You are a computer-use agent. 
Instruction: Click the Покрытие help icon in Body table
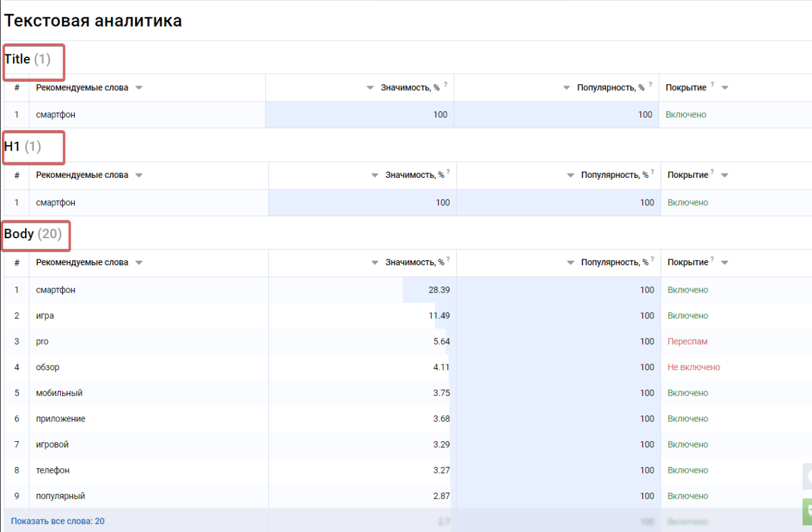pyautogui.click(x=715, y=259)
